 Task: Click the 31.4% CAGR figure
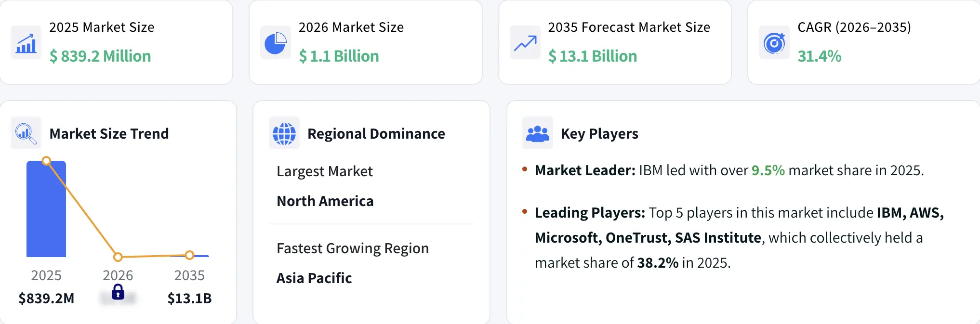click(x=820, y=56)
